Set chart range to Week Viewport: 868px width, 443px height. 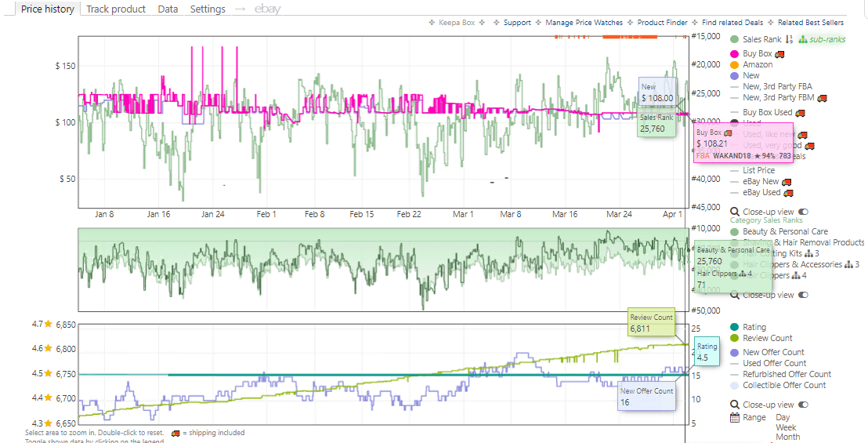click(787, 428)
